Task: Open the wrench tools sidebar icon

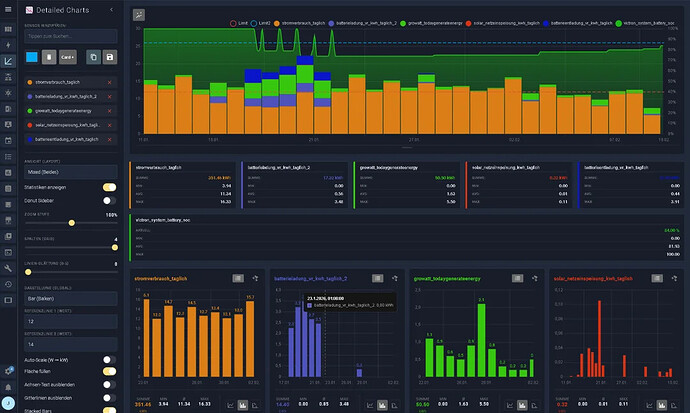Action: (x=8, y=269)
